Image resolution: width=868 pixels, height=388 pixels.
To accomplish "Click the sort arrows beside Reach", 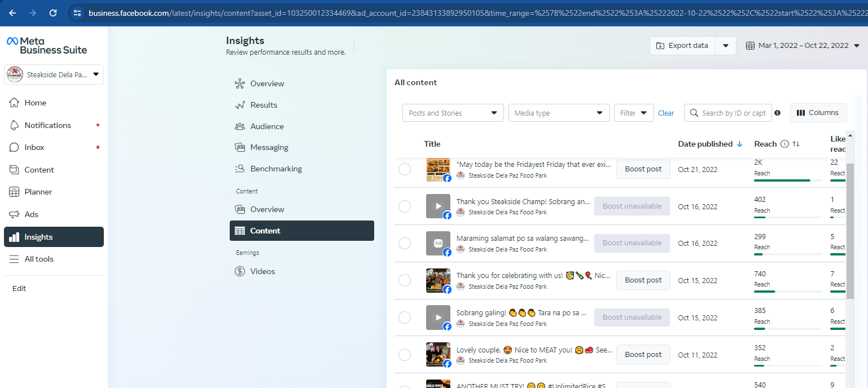I will tap(796, 144).
